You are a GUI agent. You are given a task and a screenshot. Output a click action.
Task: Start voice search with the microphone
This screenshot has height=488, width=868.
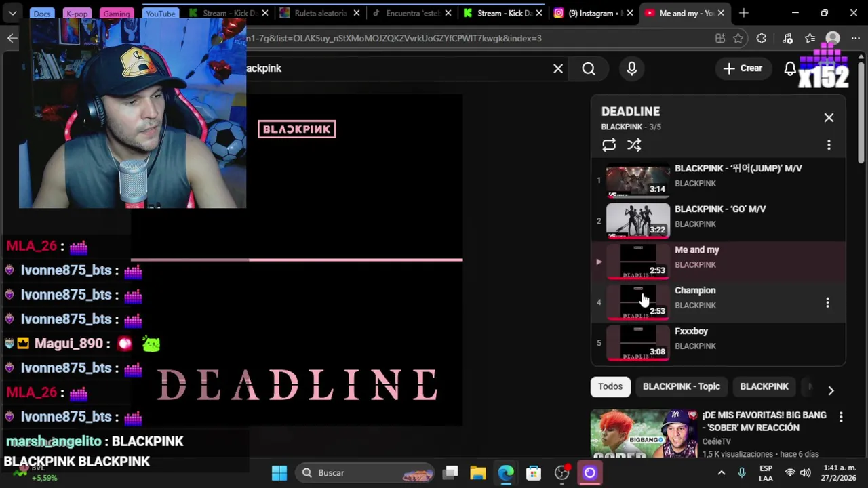point(632,68)
